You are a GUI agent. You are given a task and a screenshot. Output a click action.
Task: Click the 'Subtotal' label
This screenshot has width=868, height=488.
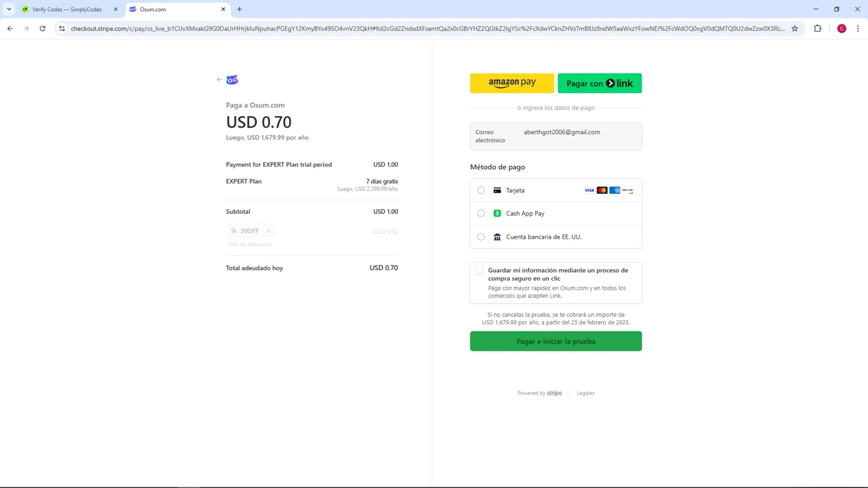click(x=238, y=212)
